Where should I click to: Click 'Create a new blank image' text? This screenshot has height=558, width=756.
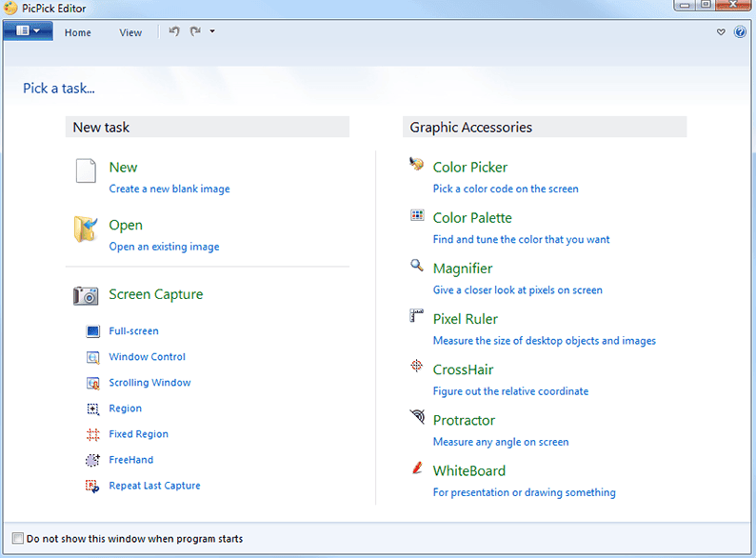tap(169, 189)
